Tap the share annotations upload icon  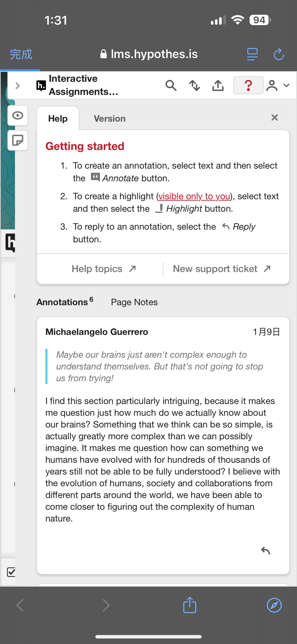[218, 85]
